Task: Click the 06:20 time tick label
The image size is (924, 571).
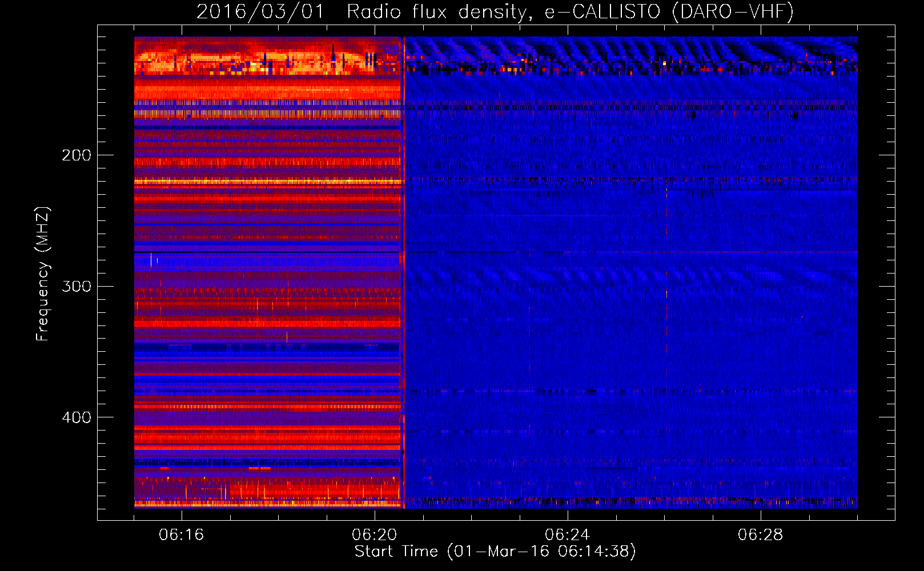Action: (374, 534)
